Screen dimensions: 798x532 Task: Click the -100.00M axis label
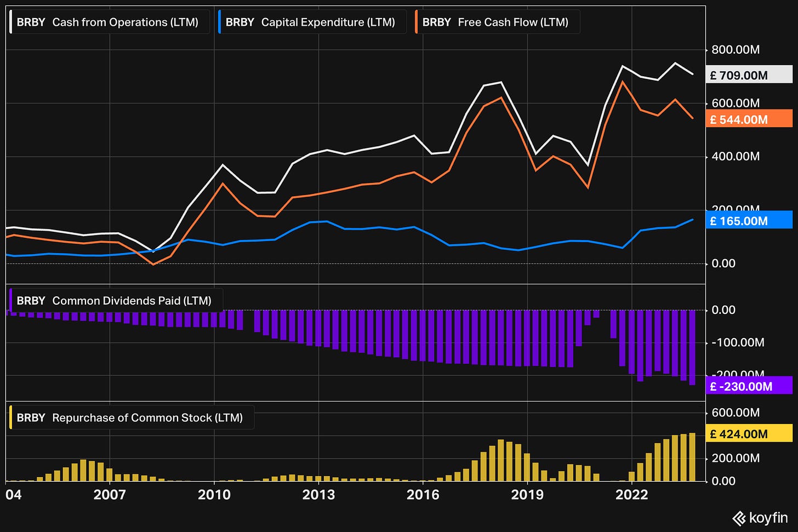(738, 342)
